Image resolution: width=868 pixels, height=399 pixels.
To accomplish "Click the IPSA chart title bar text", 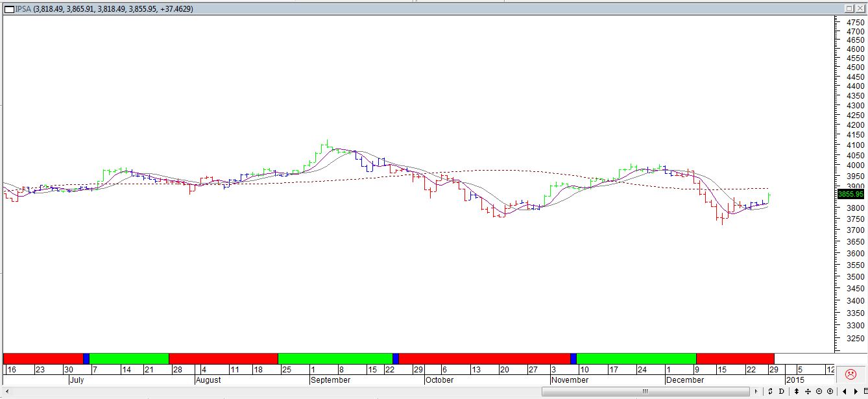I will coord(104,9).
